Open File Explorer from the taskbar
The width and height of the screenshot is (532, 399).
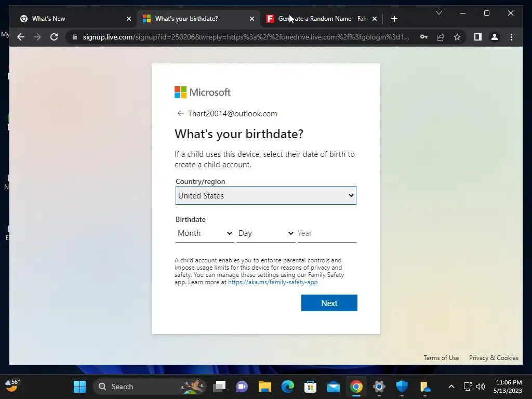(x=264, y=387)
